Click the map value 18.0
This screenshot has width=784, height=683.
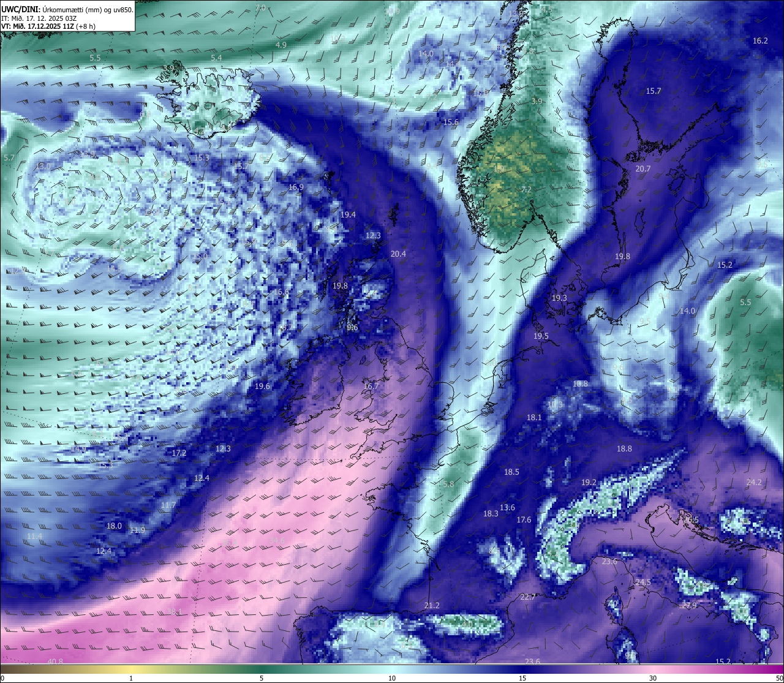pyautogui.click(x=114, y=526)
